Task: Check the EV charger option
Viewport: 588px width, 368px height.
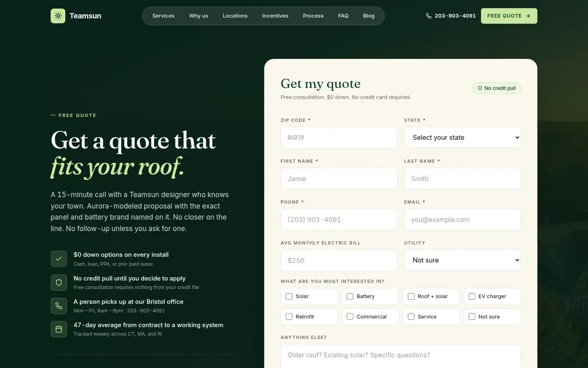Action: [472, 296]
